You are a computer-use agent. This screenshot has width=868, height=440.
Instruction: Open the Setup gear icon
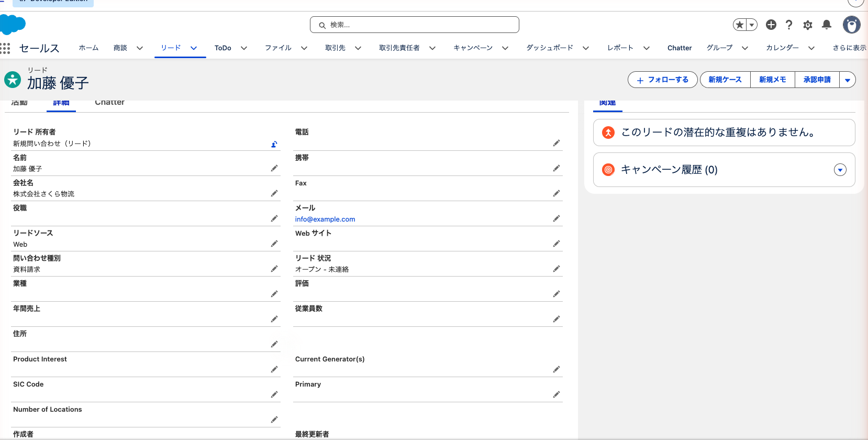pyautogui.click(x=808, y=25)
